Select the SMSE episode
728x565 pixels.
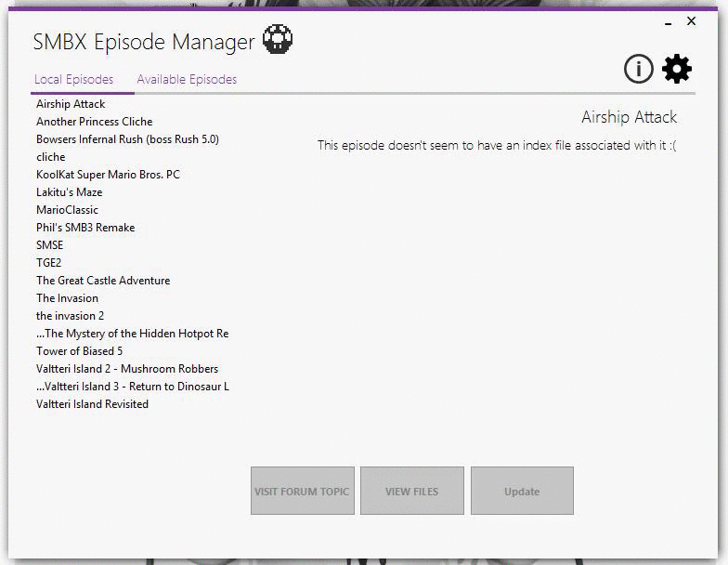(49, 245)
